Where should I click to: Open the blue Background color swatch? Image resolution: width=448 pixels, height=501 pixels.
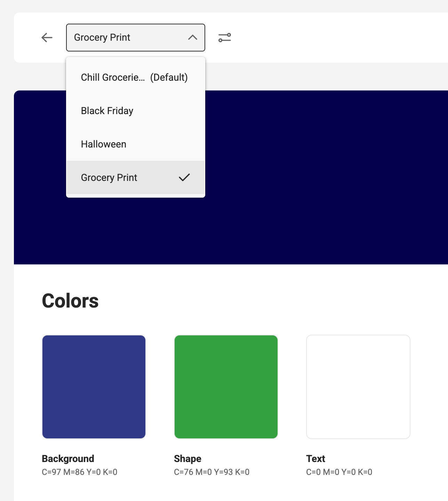point(94,387)
